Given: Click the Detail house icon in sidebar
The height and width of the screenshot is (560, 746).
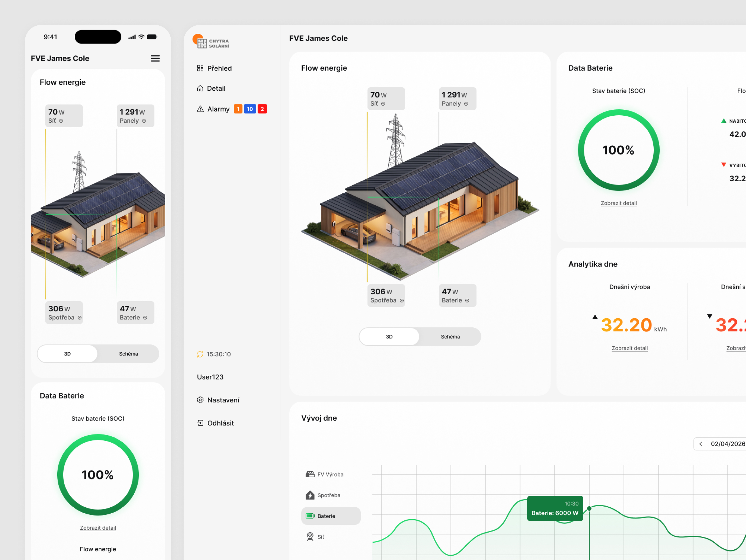Looking at the screenshot, I should tap(200, 88).
